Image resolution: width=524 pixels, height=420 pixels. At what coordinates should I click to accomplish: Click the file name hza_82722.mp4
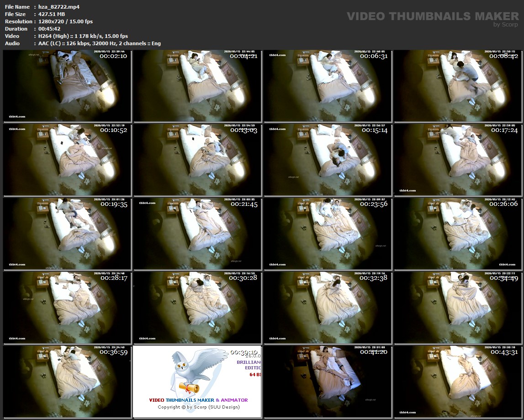[x=59, y=7]
